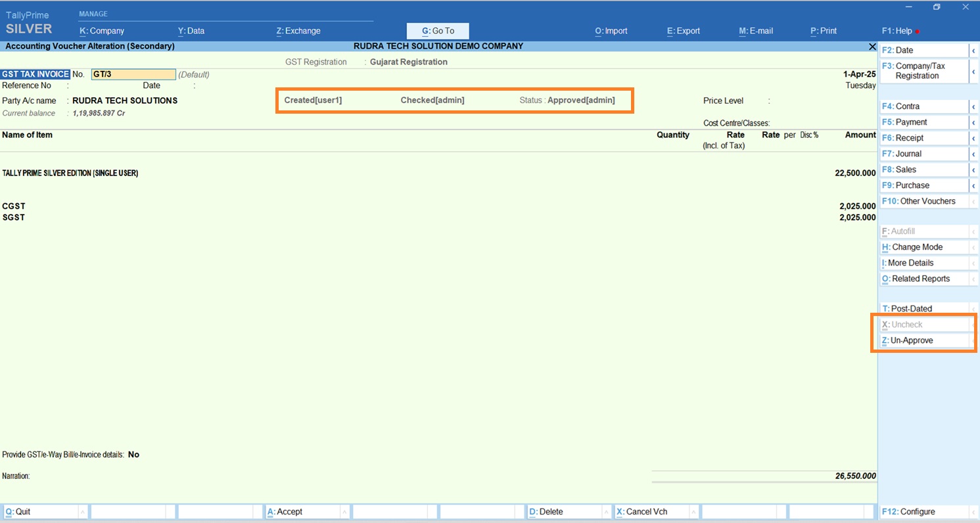980x523 pixels.
Task: Expand the F4 Contra side arrow
Action: [x=973, y=106]
